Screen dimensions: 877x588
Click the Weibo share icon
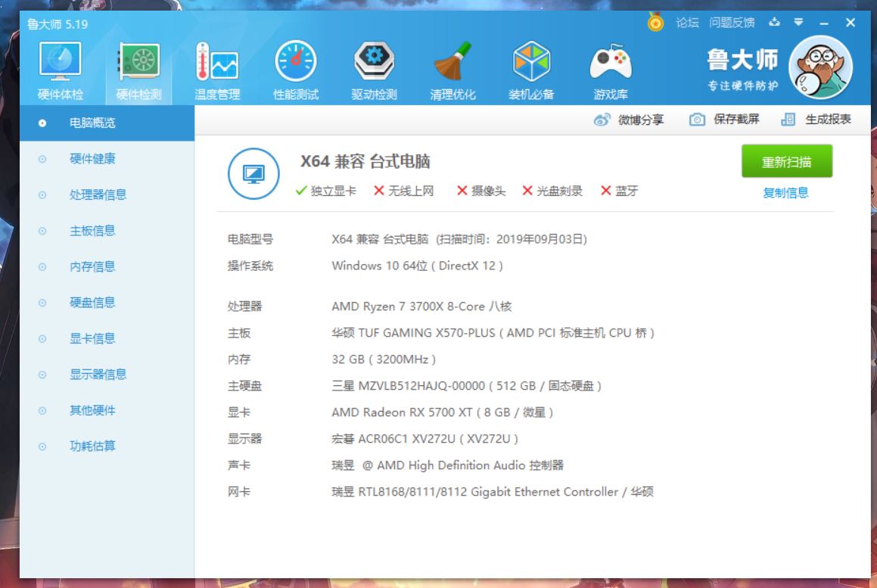coord(602,120)
